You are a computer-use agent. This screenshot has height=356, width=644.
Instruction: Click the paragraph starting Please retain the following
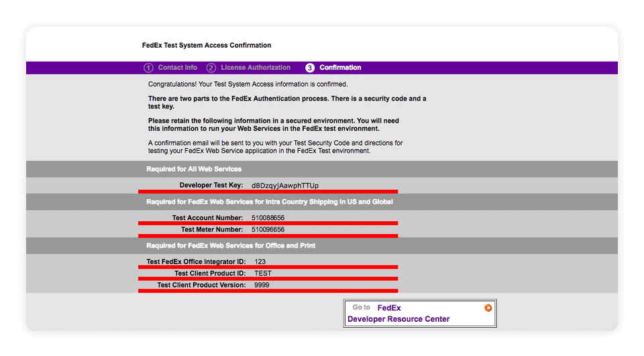(274, 125)
